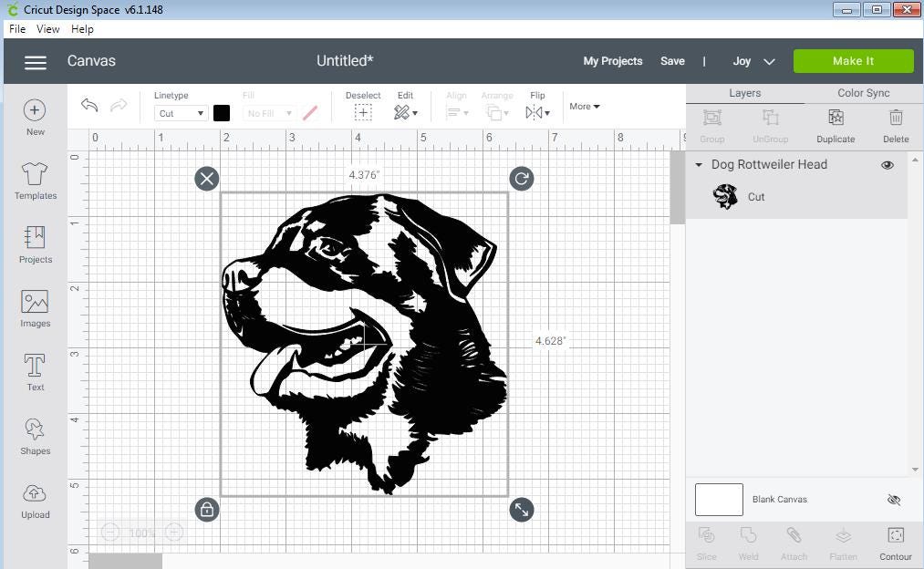
Task: Click the Save button
Action: click(672, 61)
